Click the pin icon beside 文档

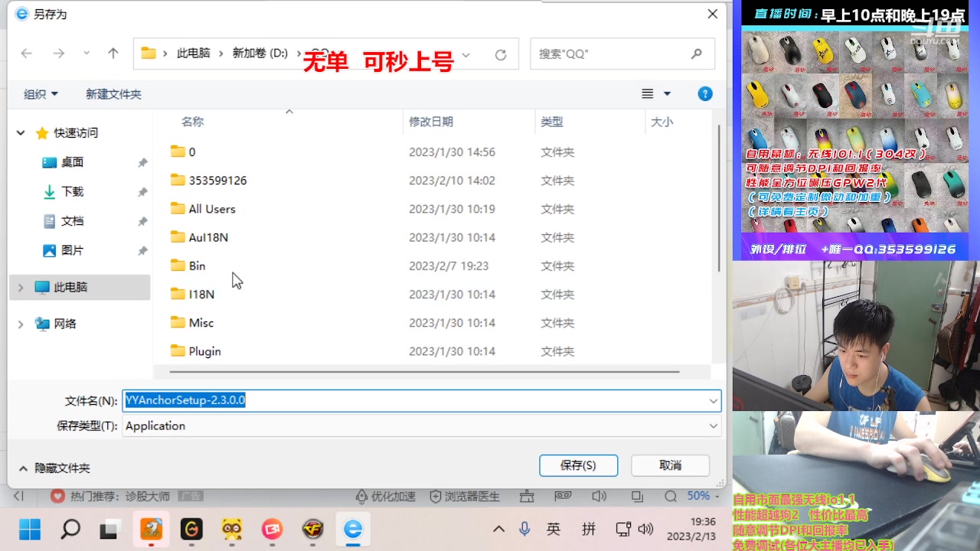coord(142,221)
